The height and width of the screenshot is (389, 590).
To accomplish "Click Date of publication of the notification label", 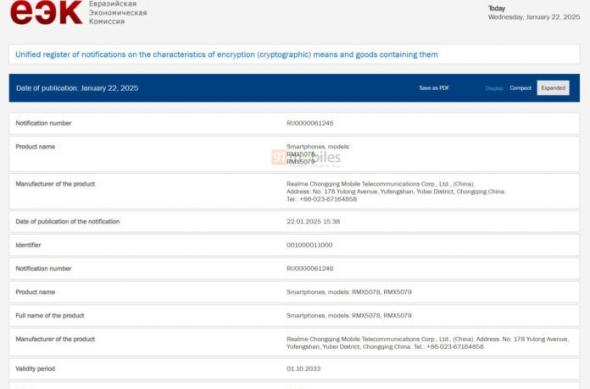I will (67, 222).
